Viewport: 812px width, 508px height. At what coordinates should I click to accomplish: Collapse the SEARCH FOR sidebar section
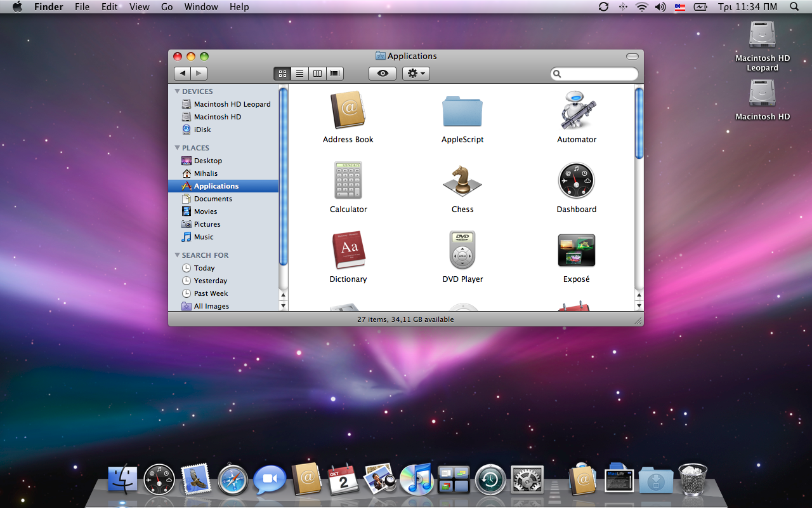click(x=178, y=255)
